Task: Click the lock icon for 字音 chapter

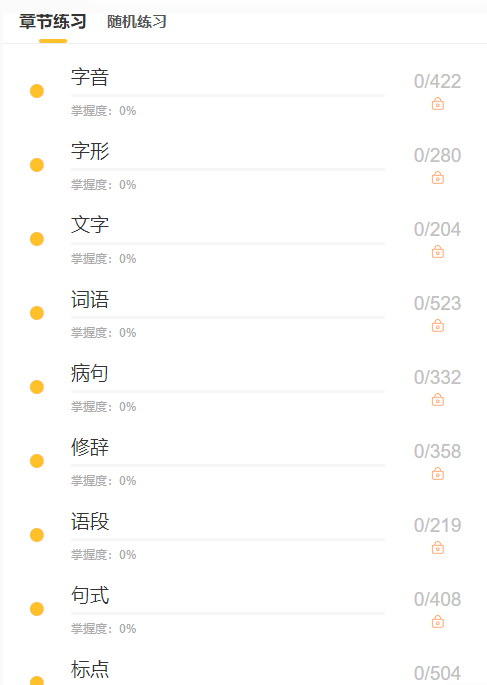Action: [x=438, y=104]
